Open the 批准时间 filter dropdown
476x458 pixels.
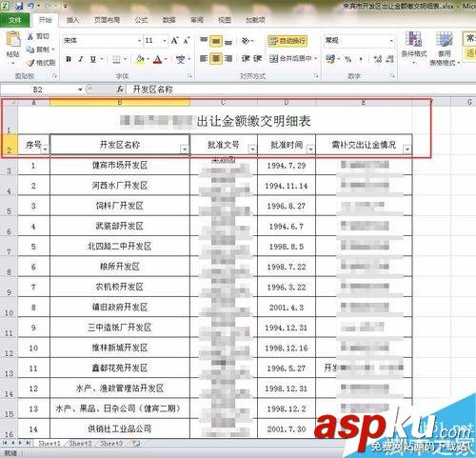click(310, 149)
